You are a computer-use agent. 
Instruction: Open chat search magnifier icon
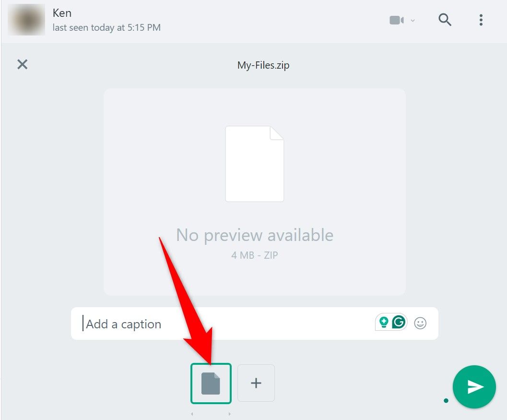point(445,20)
